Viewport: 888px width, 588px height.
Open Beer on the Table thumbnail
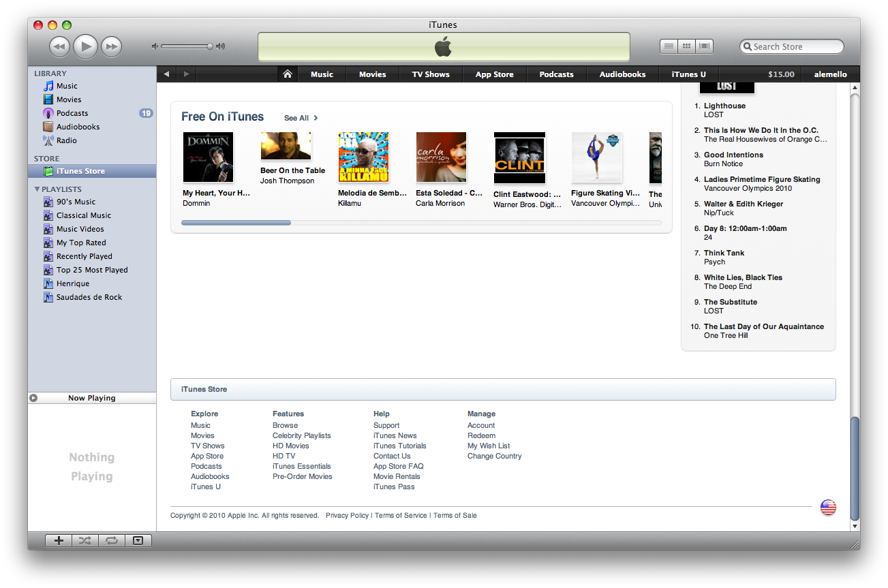point(286,146)
